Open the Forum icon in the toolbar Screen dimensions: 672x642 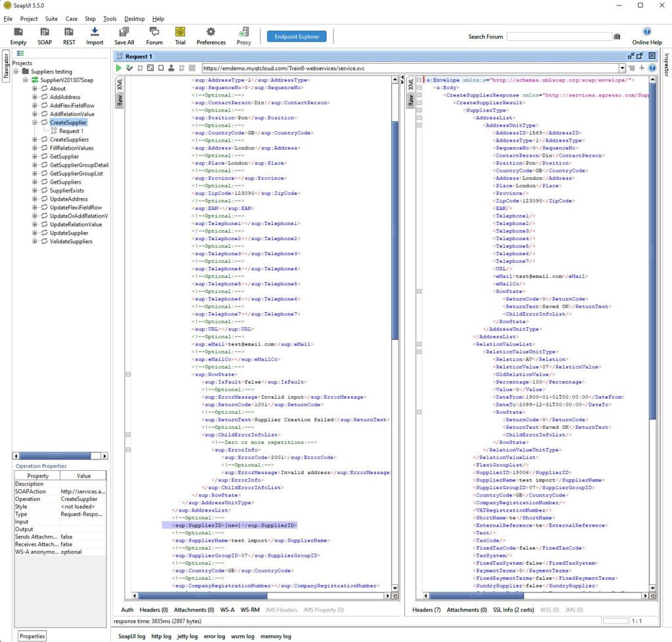point(154,31)
